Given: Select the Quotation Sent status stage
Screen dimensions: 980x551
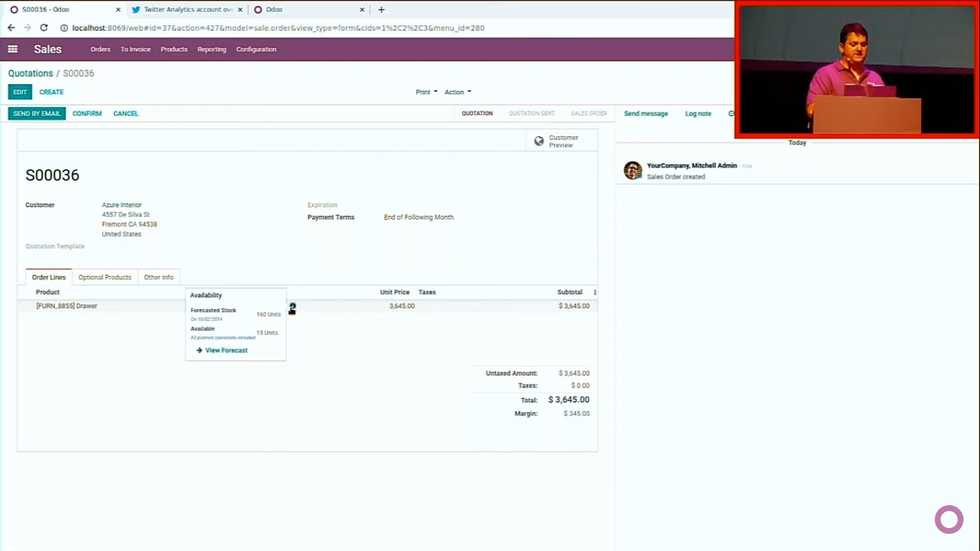Looking at the screenshot, I should click(532, 113).
